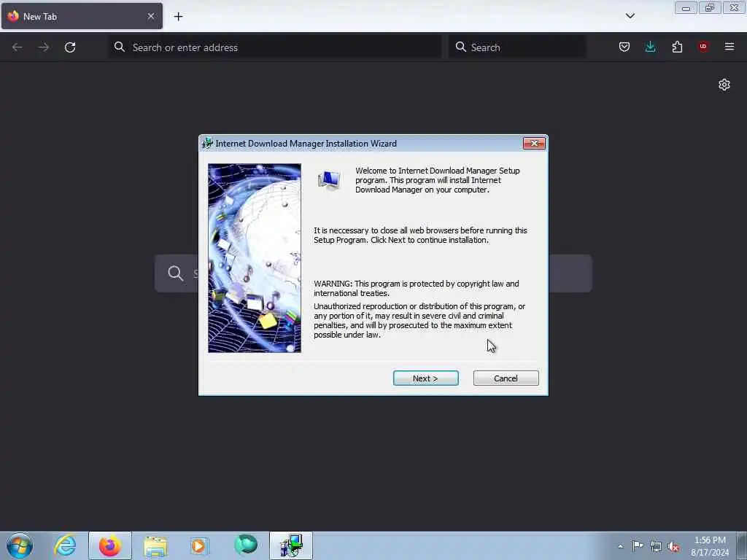Close the Installation Wizard dialog
The image size is (747, 560).
(533, 144)
